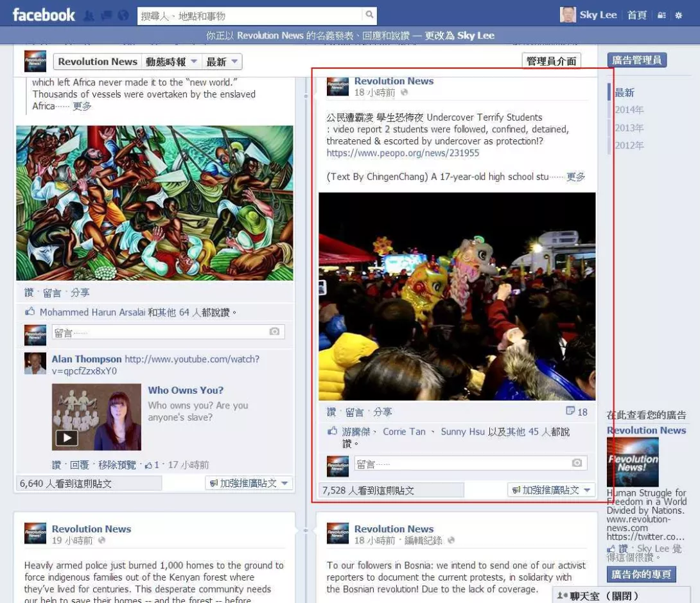Click Sky Lee name in top bar
The width and height of the screenshot is (700, 603).
pos(599,15)
